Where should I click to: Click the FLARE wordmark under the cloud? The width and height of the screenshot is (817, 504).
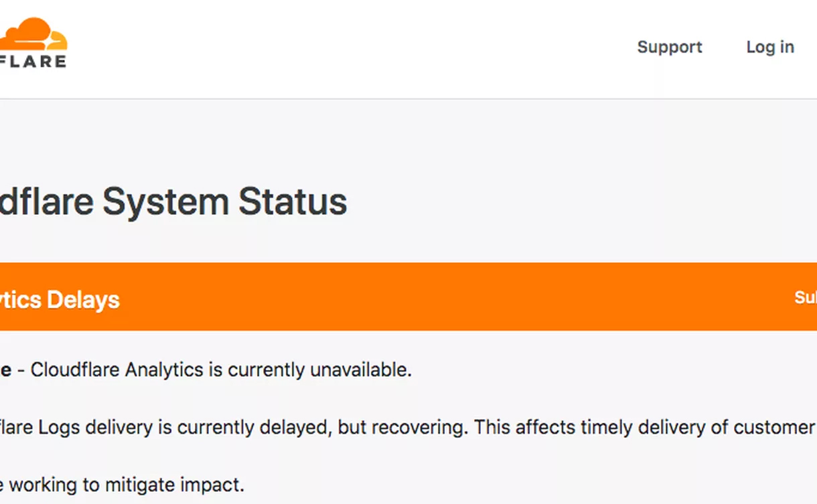coord(33,62)
